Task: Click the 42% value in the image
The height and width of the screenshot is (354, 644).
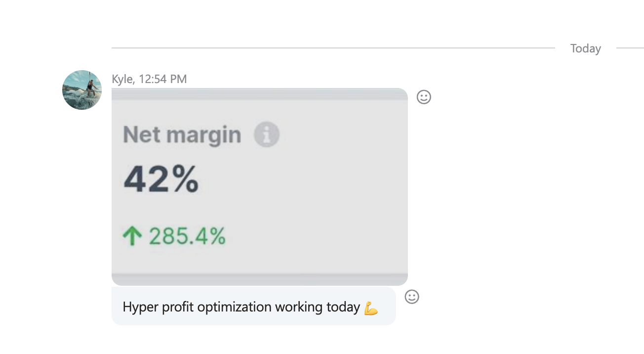Action: pyautogui.click(x=161, y=180)
